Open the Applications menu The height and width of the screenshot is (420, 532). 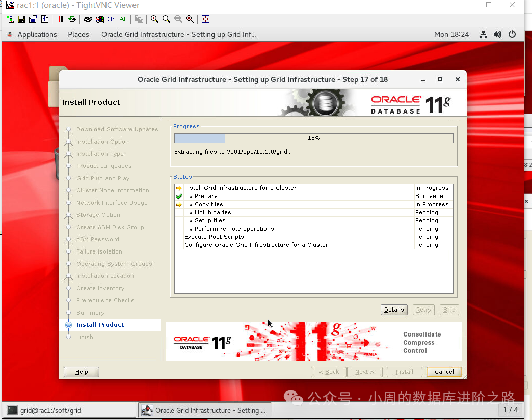[37, 34]
